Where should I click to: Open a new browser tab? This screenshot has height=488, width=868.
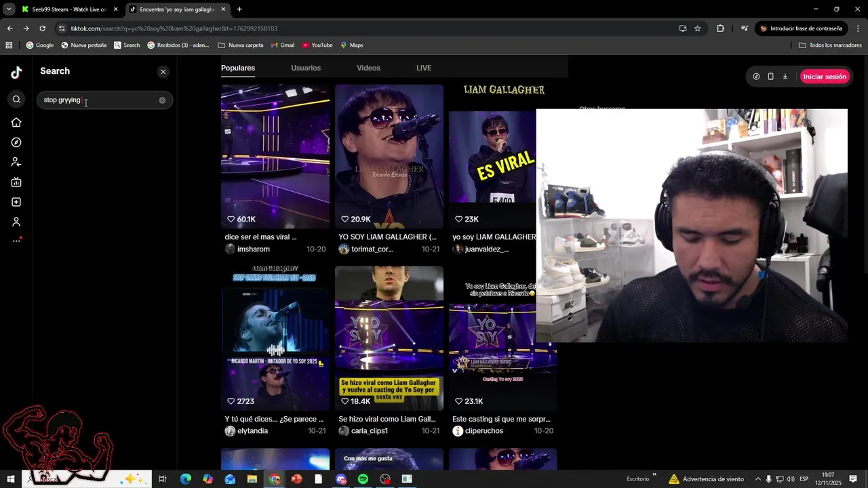coord(239,9)
